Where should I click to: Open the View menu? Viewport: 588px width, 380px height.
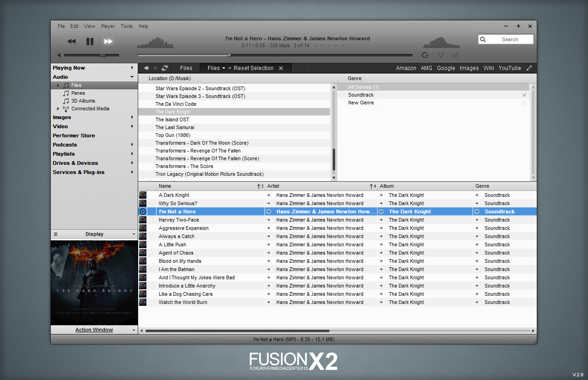pyautogui.click(x=90, y=26)
